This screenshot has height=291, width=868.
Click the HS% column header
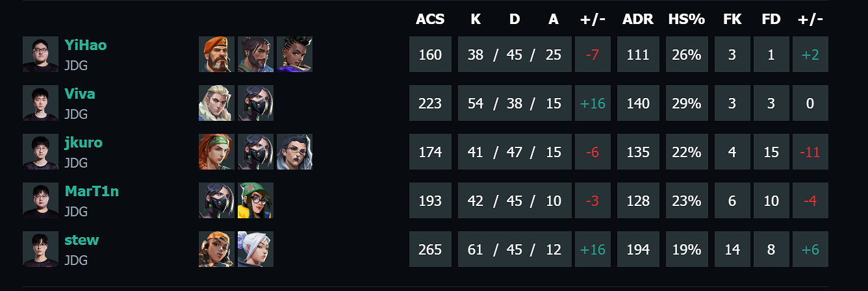click(x=686, y=19)
